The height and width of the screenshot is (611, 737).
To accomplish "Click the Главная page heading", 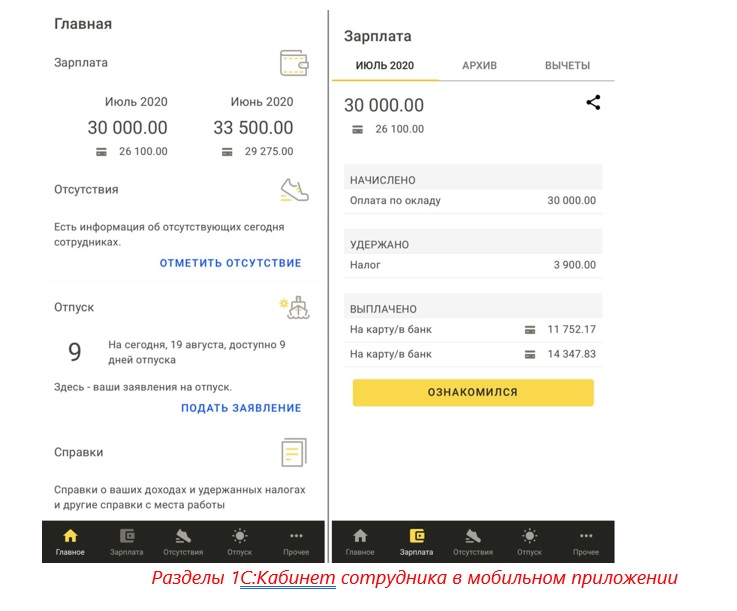I will pos(83,24).
